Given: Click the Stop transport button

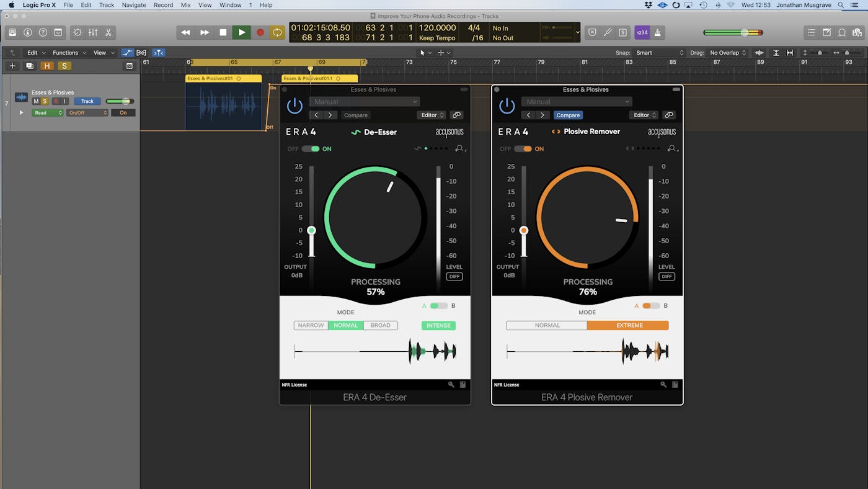Looking at the screenshot, I should 223,32.
